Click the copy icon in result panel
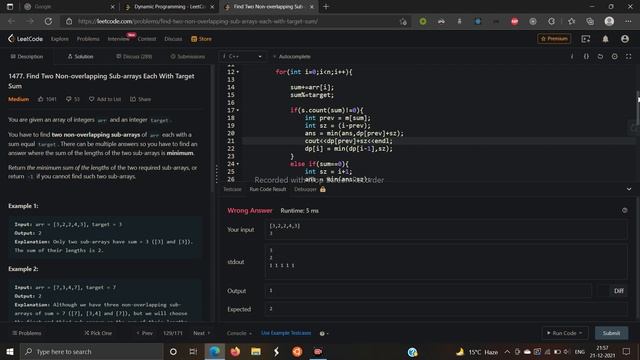The height and width of the screenshot is (360, 640). (624, 210)
